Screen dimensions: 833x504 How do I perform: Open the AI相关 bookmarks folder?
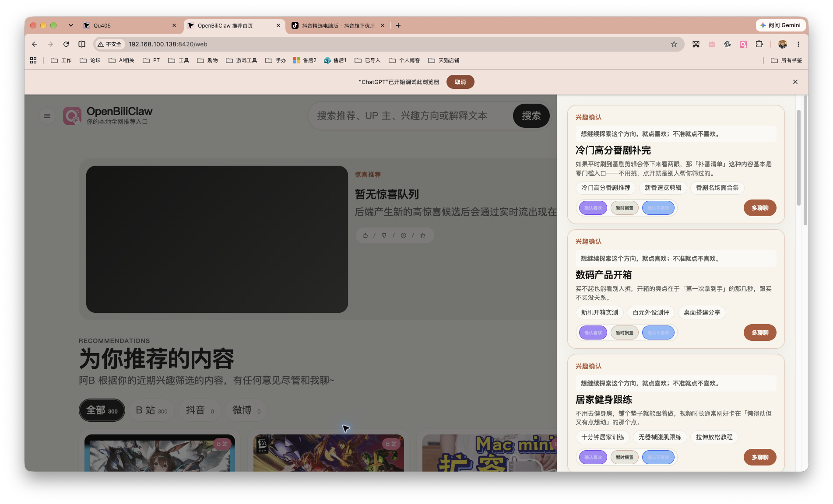(121, 60)
